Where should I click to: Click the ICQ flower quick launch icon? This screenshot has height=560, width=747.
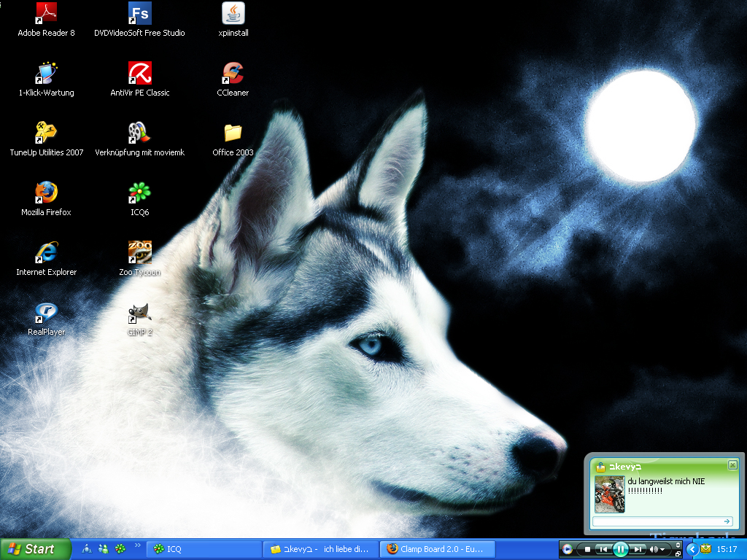click(x=120, y=549)
